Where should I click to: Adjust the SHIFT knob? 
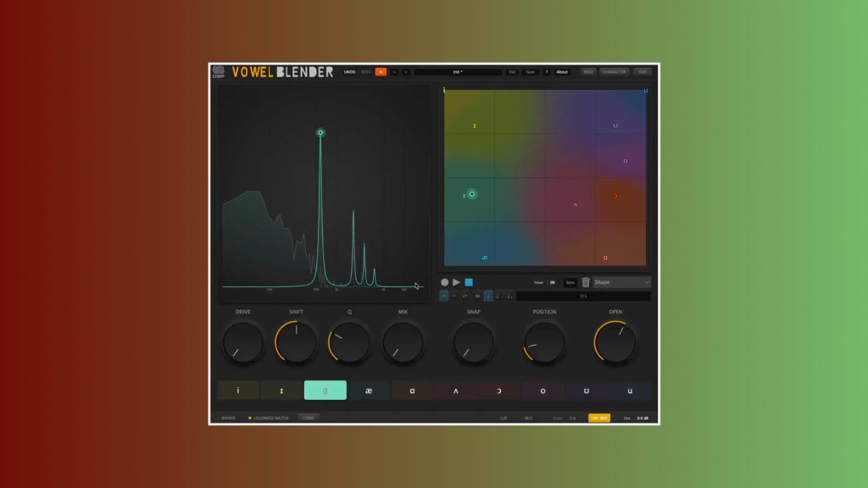[296, 342]
